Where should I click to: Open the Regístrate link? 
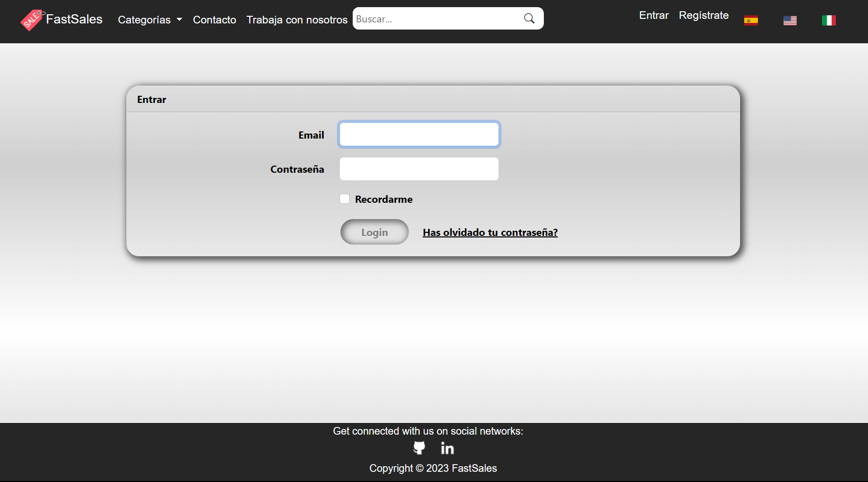pos(704,15)
